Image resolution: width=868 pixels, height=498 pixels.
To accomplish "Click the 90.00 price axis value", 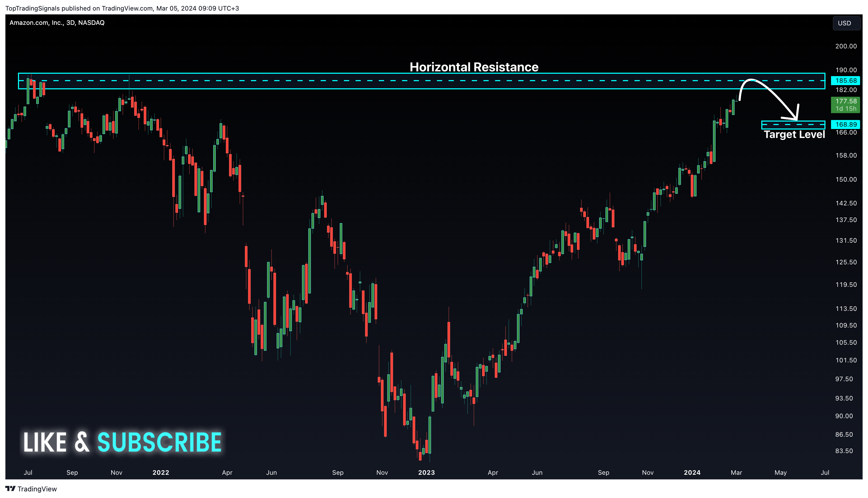I will coord(844,416).
